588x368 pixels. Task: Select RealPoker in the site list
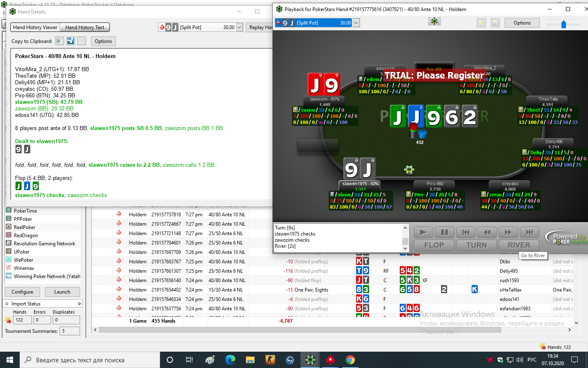point(24,227)
